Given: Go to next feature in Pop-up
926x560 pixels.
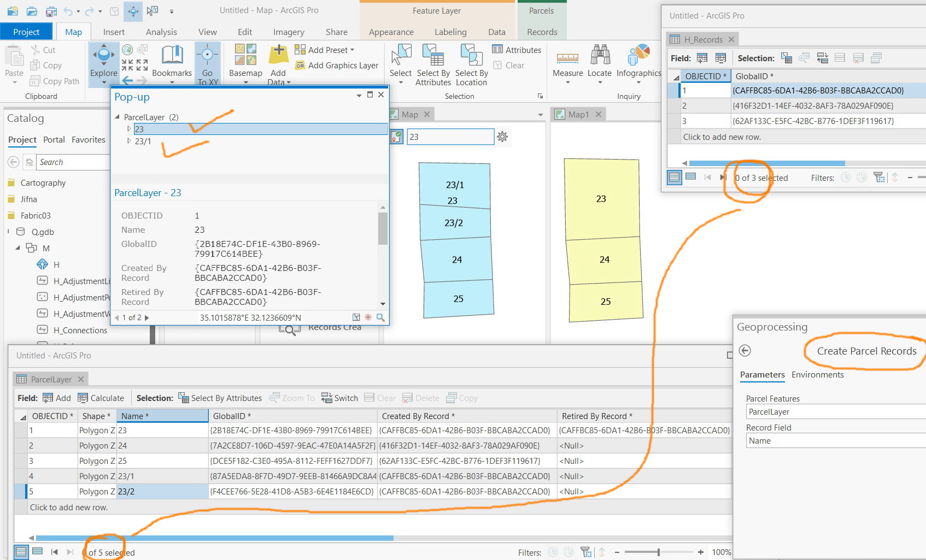Looking at the screenshot, I should [x=146, y=317].
